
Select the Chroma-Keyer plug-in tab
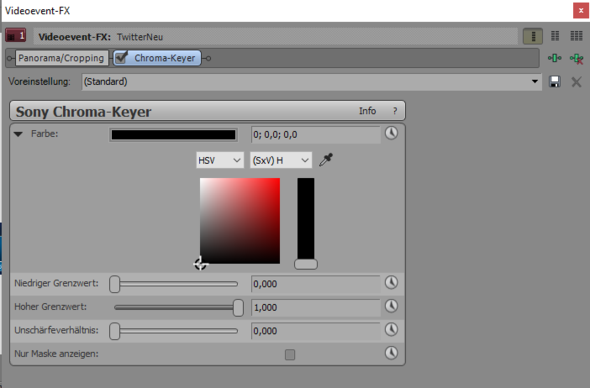pos(157,58)
